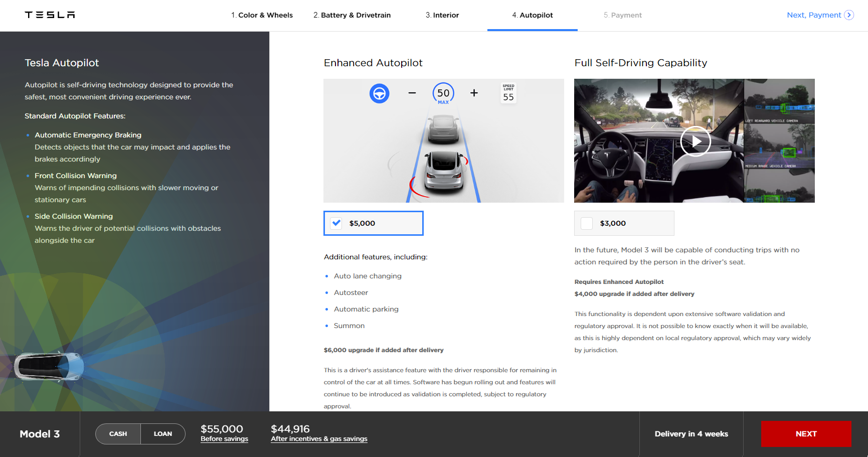The image size is (868, 457).
Task: Click the left rearward vehicle camera thumbnail
Action: [779, 101]
